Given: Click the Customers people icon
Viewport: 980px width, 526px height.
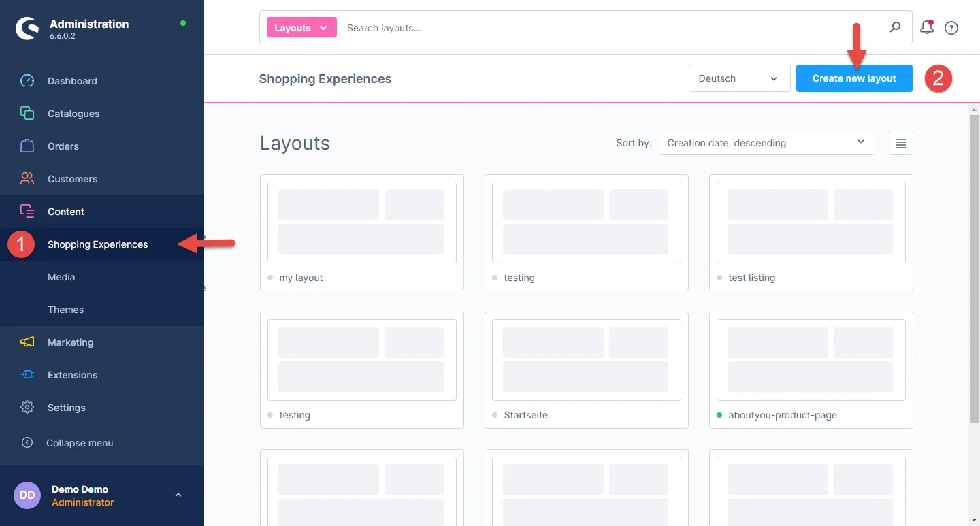Looking at the screenshot, I should [x=27, y=179].
